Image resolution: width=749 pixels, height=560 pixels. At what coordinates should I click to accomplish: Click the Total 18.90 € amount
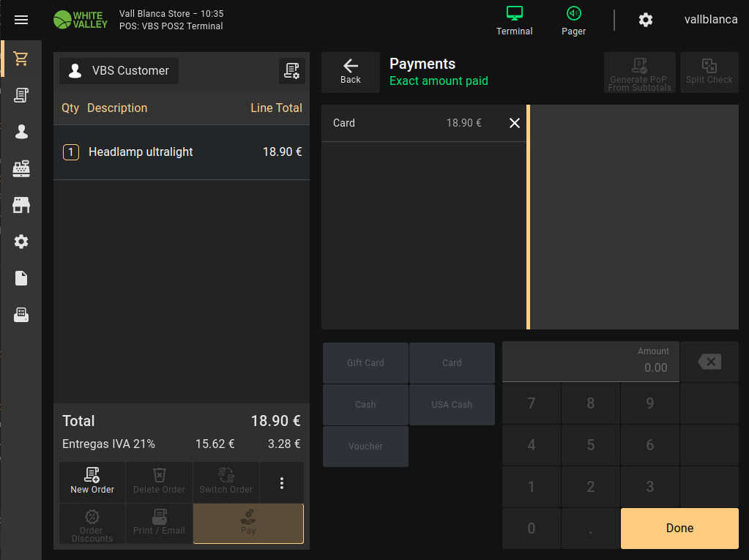point(275,421)
